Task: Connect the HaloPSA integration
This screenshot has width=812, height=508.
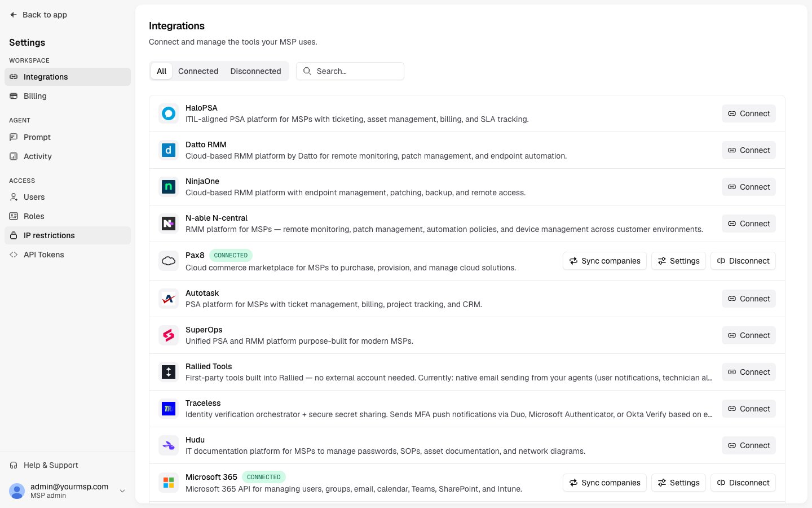Action: [749, 113]
